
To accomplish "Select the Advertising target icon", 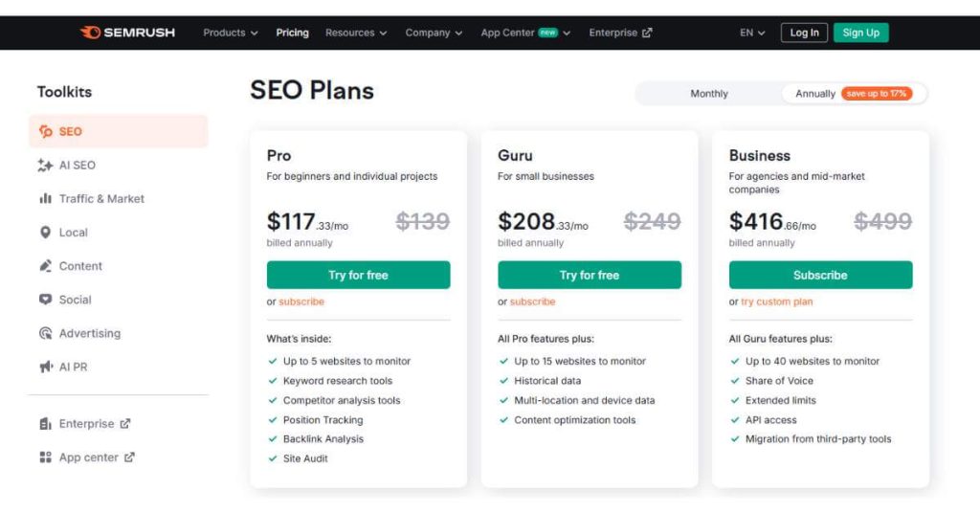I will tap(45, 334).
